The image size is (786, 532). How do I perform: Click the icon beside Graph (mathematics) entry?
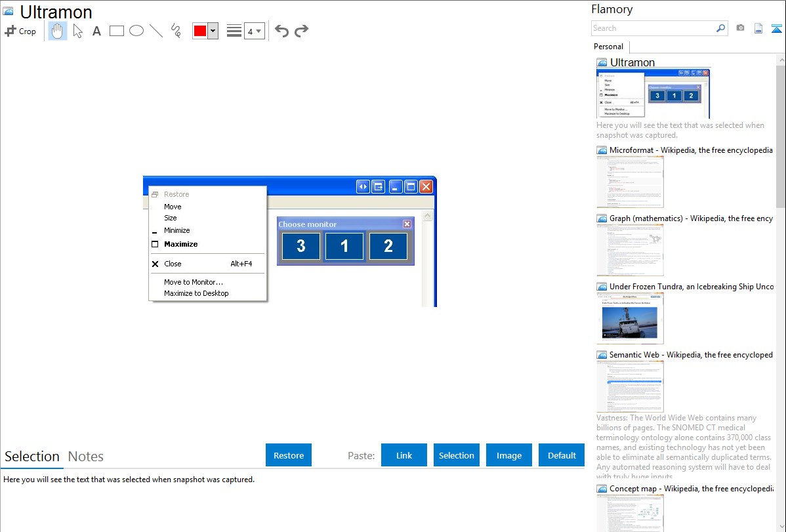coord(602,218)
